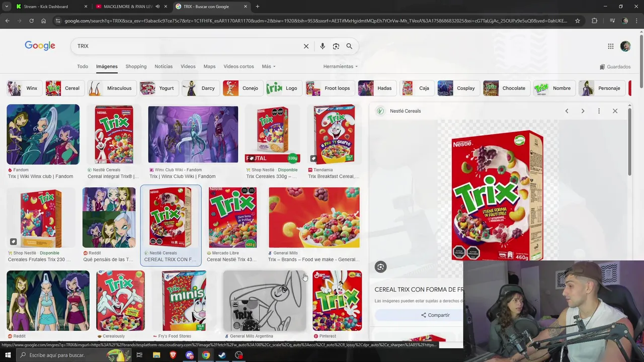Open Windows Start menu
The width and height of the screenshot is (644, 362).
pos(8,355)
